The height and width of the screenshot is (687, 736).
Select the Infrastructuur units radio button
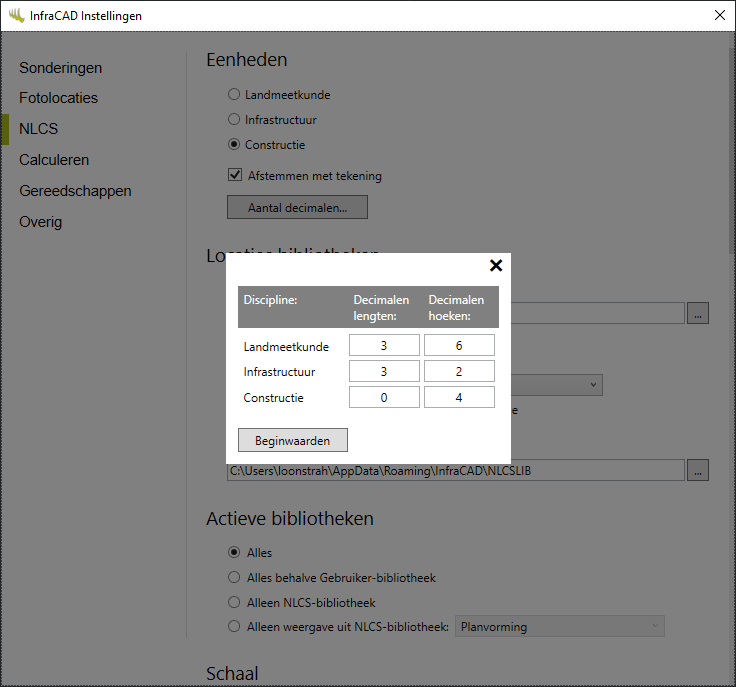(x=234, y=120)
